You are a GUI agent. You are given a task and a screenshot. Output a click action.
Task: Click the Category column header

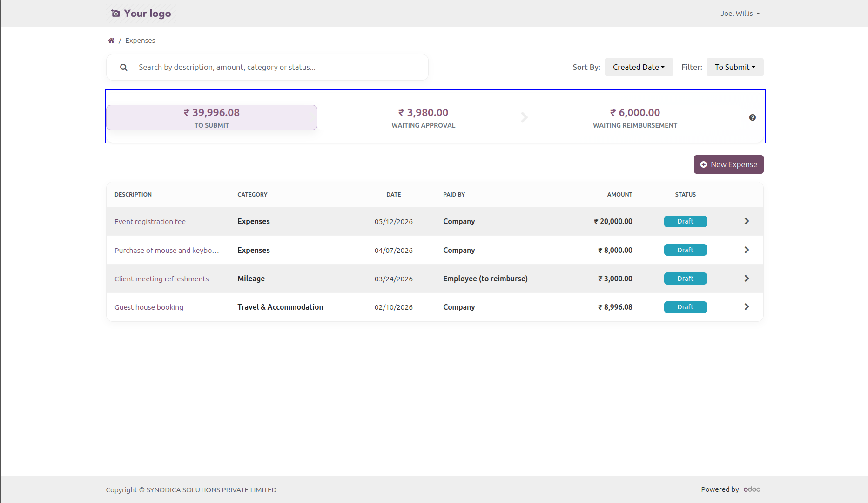pos(252,195)
